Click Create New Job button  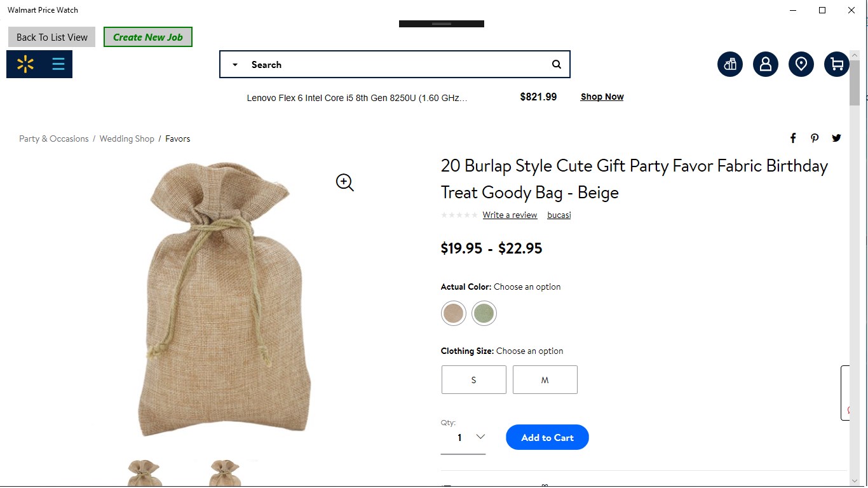tap(148, 37)
